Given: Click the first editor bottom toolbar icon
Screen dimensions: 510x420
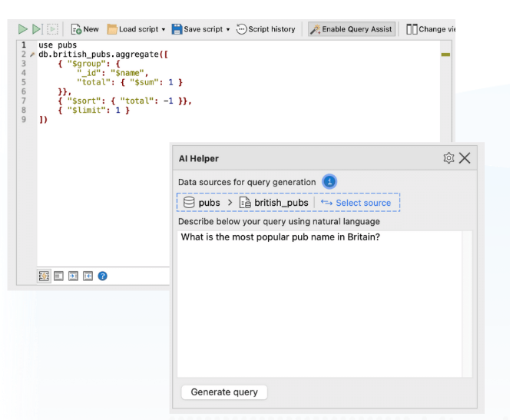Looking at the screenshot, I should [44, 276].
